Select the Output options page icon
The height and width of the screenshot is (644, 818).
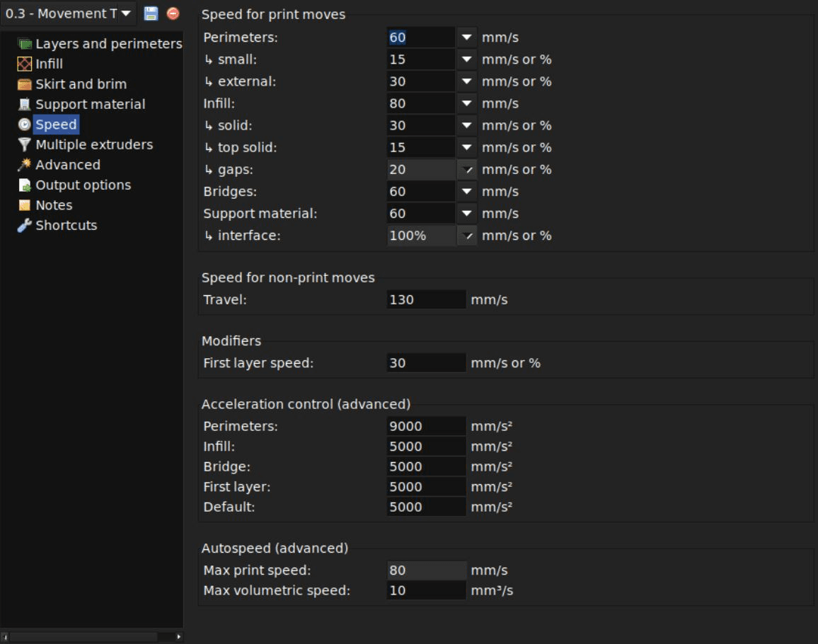tap(25, 185)
